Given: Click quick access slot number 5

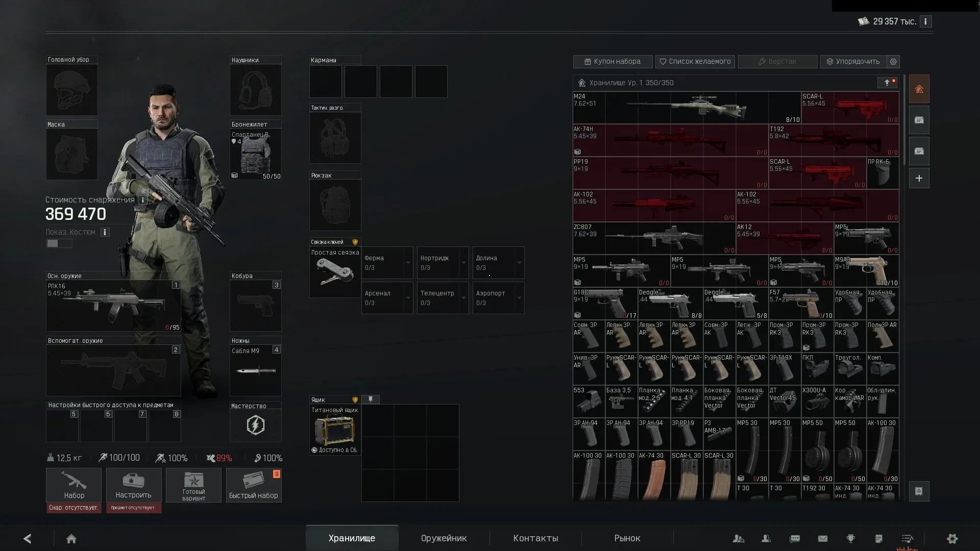Looking at the screenshot, I should 62,426.
